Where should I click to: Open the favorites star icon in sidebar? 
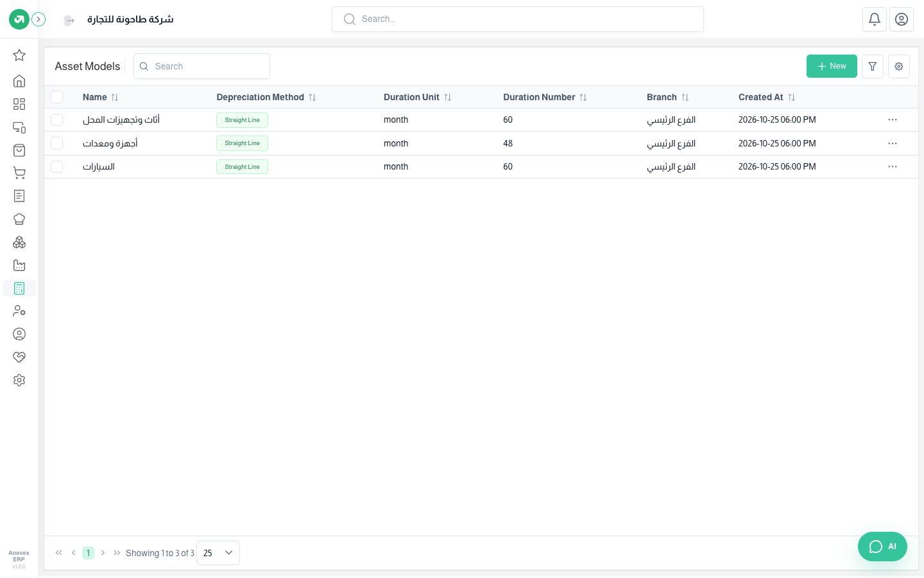coord(19,55)
